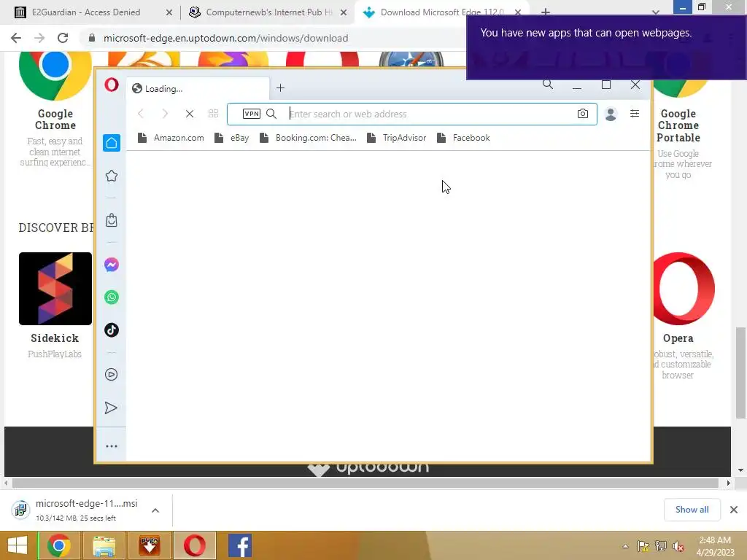Click Show all downloads button
Screen dimensions: 747x560
click(692, 510)
